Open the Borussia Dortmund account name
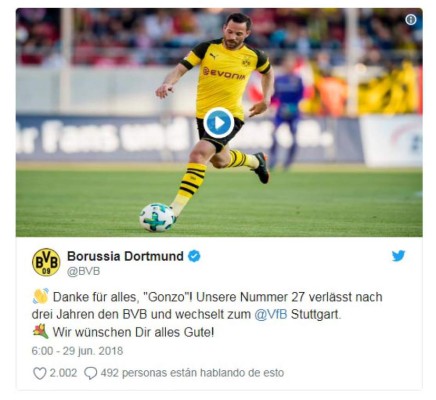This screenshot has height=400, width=436. 125,256
